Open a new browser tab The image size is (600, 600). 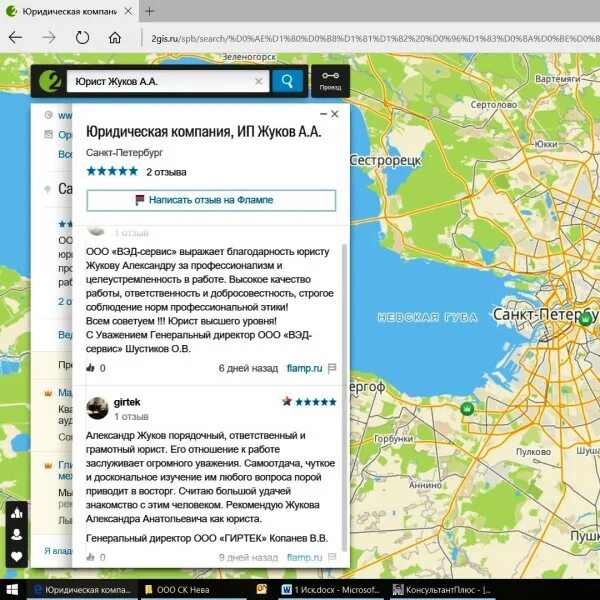tap(150, 11)
